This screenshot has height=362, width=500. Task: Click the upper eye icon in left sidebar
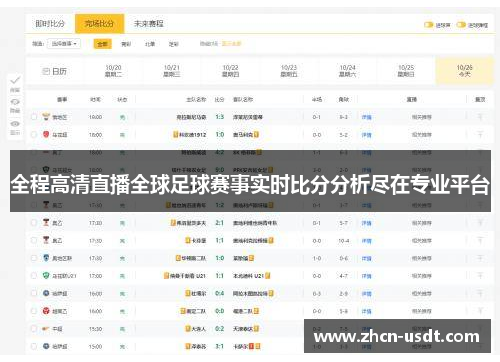15,102
